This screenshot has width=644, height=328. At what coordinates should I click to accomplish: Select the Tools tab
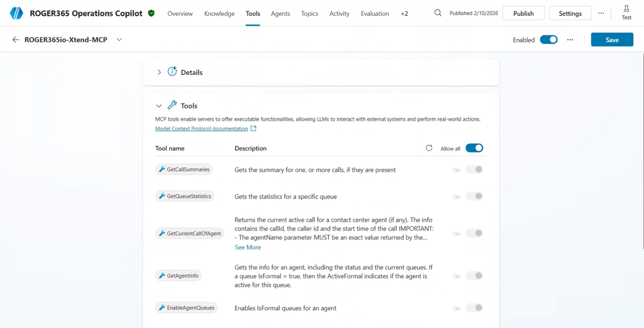(253, 13)
